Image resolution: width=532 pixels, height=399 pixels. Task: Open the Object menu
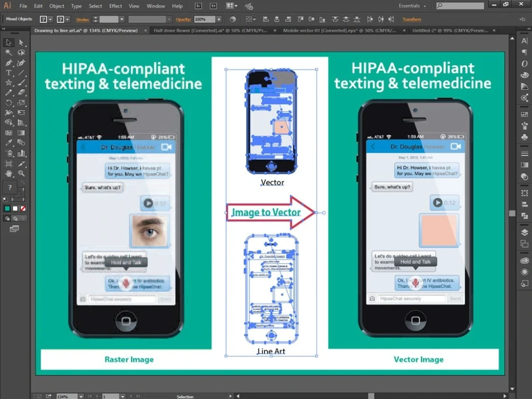tap(56, 6)
